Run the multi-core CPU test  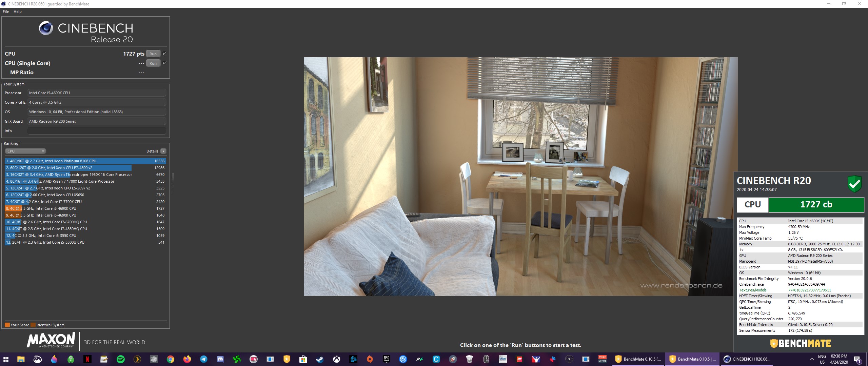coord(153,54)
